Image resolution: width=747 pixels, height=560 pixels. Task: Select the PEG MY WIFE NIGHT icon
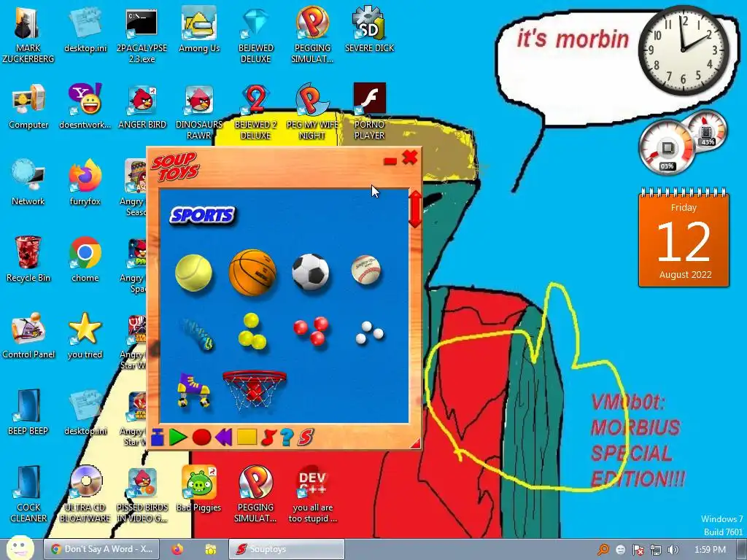[312, 112]
